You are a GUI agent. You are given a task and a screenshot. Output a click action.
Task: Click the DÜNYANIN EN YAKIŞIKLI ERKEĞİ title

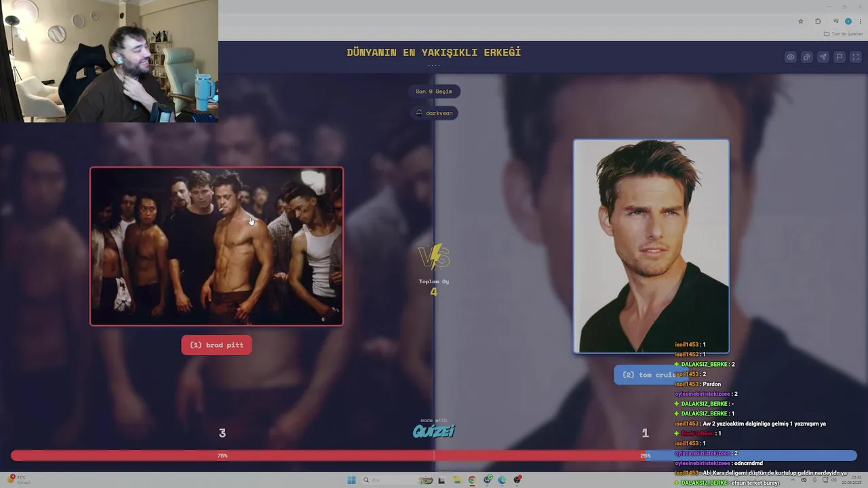(434, 52)
